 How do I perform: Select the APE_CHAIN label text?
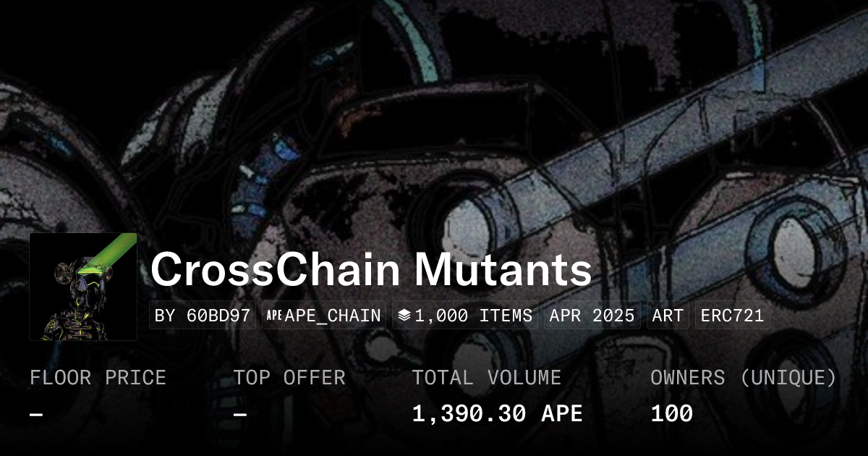[333, 316]
